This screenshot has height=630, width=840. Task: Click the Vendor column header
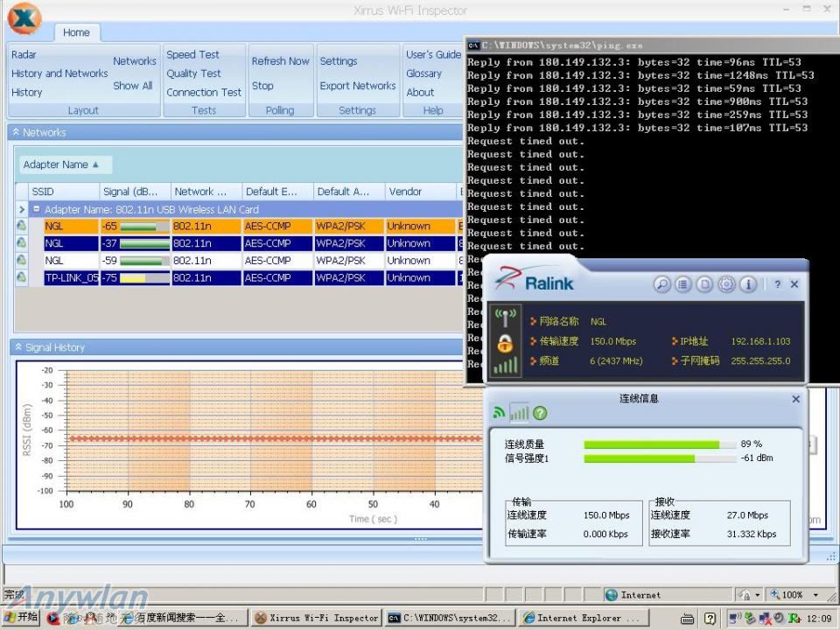tap(420, 192)
